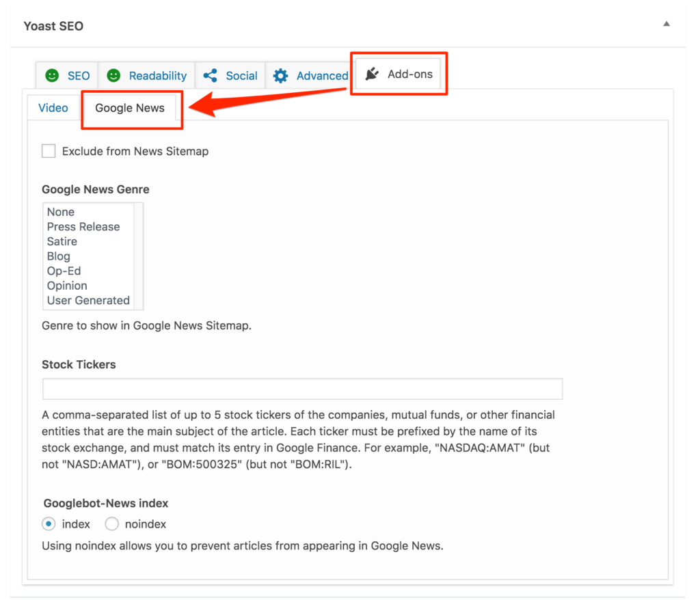700x600 pixels.
Task: Click the genre list scrollbar
Action: click(x=138, y=256)
